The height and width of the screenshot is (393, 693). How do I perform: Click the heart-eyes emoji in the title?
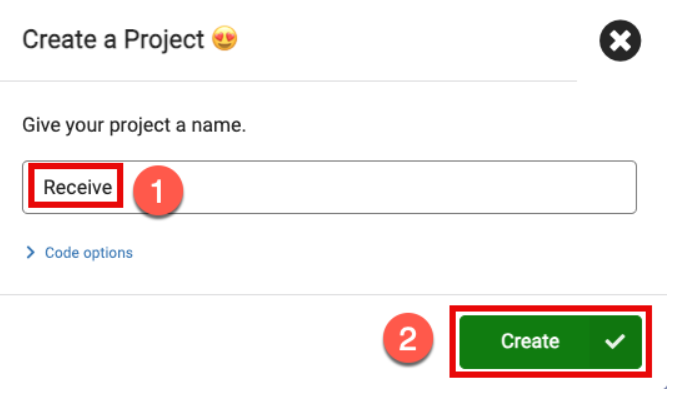click(x=225, y=39)
